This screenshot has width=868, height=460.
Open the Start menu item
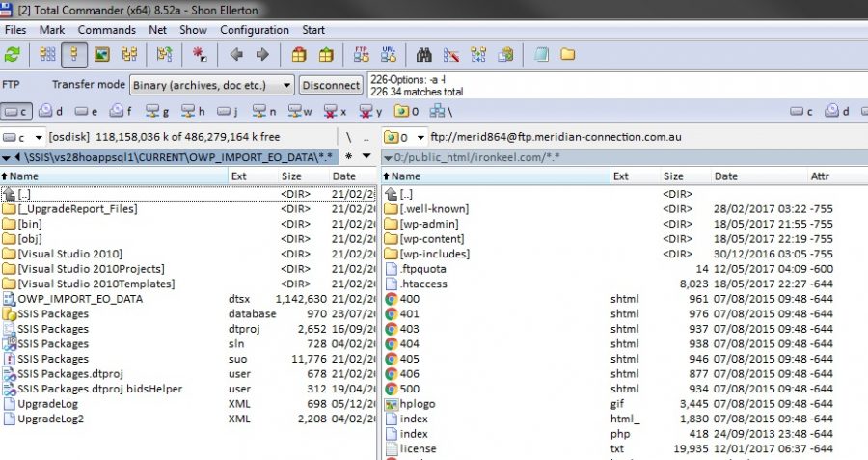coord(313,30)
